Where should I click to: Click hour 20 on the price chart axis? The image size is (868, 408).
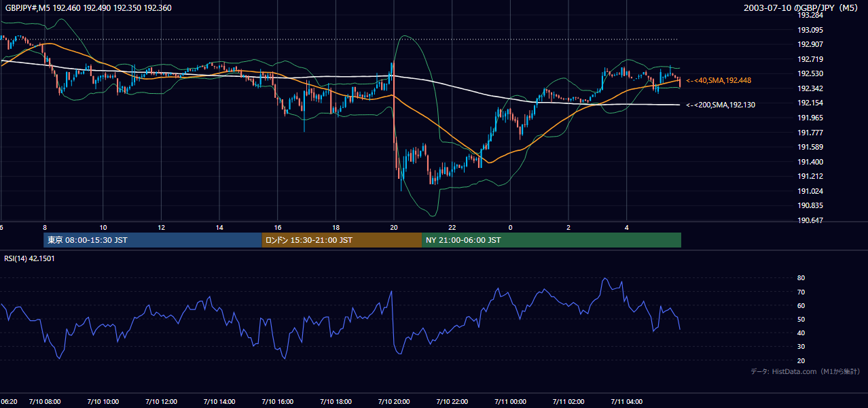click(394, 227)
